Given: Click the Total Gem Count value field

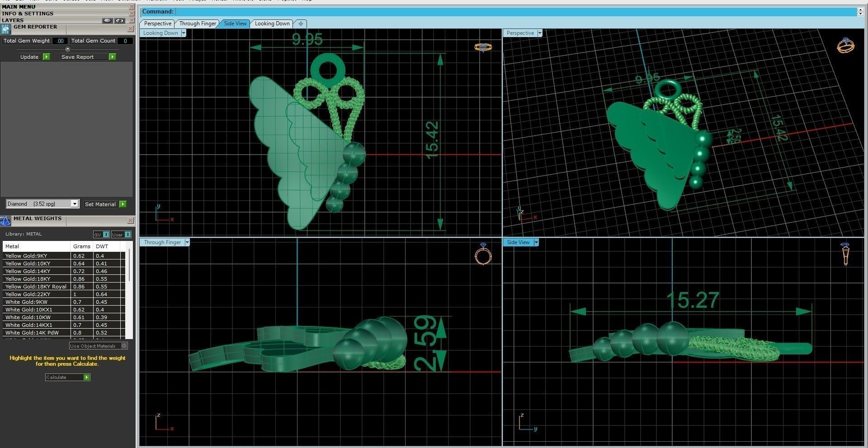Looking at the screenshot, I should tap(125, 41).
